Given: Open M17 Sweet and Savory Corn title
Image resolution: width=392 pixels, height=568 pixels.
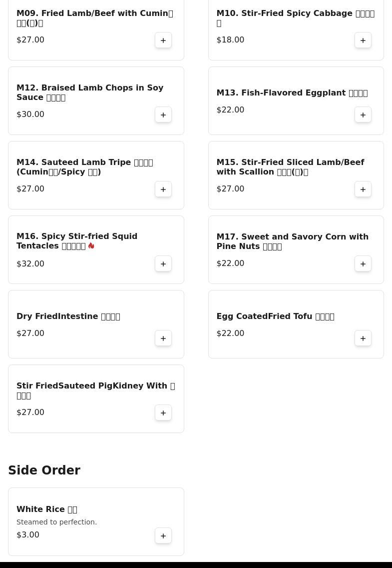Looking at the screenshot, I should tap(292, 241).
